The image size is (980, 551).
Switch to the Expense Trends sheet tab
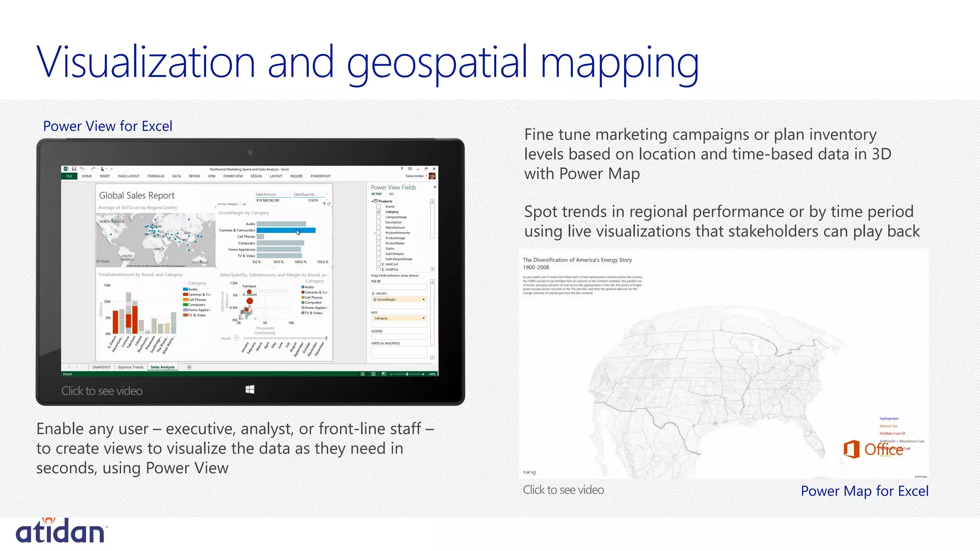point(131,367)
